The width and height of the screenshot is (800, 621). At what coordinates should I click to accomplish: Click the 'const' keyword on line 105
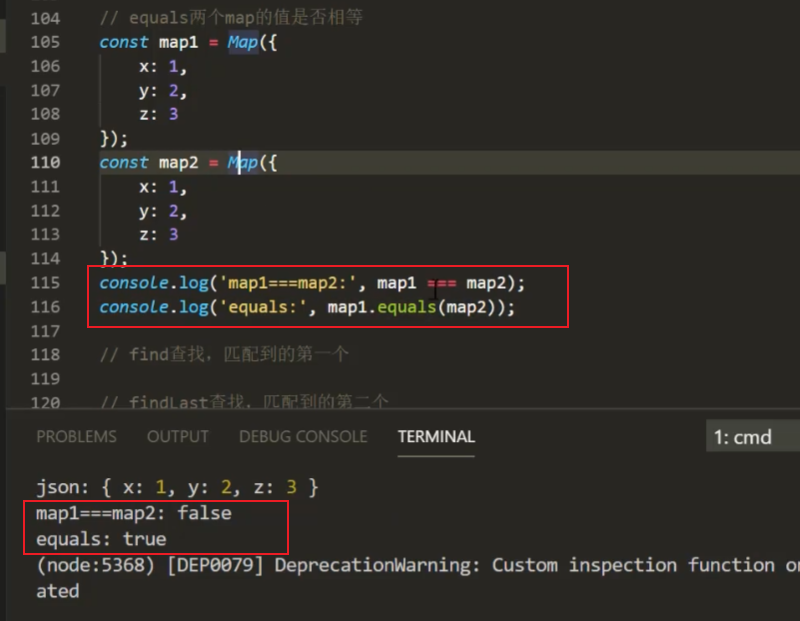[x=124, y=42]
